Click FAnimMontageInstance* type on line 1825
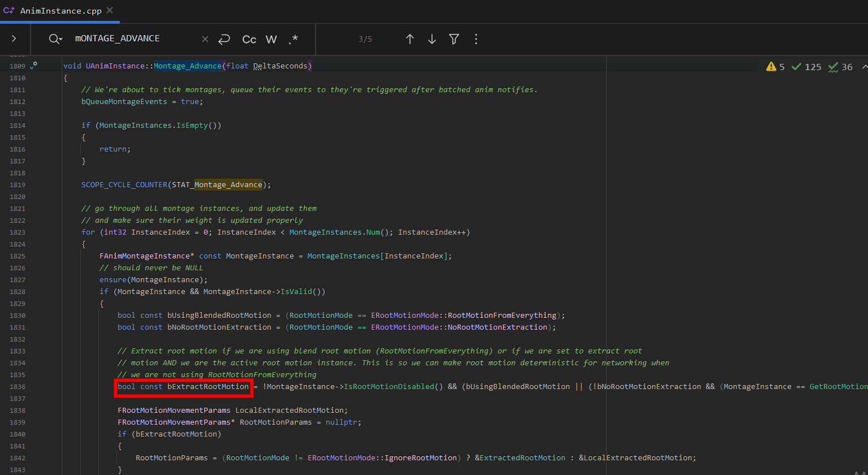 point(147,256)
